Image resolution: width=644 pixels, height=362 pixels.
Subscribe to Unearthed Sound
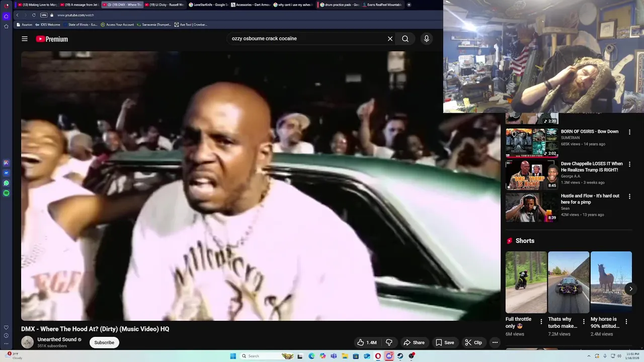pyautogui.click(x=104, y=342)
